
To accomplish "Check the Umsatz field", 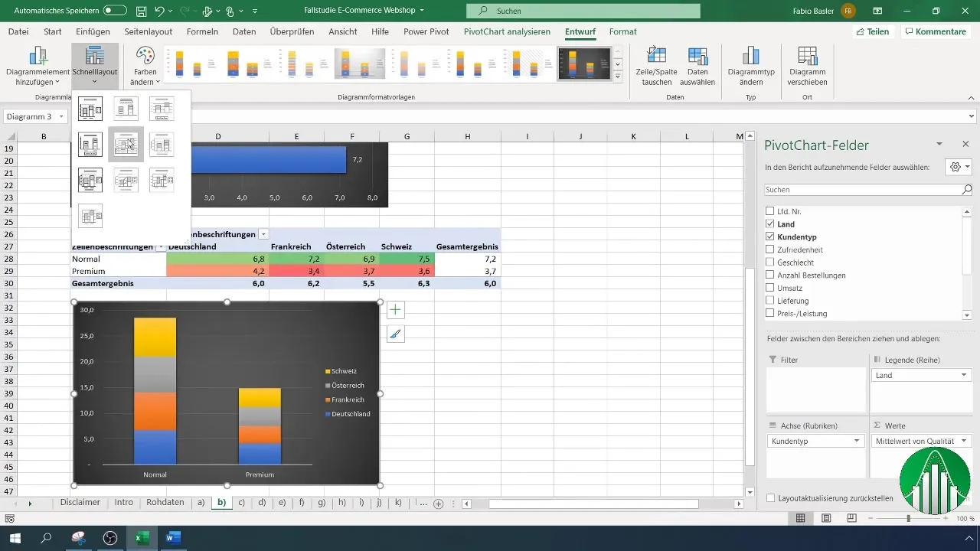I will click(770, 289).
